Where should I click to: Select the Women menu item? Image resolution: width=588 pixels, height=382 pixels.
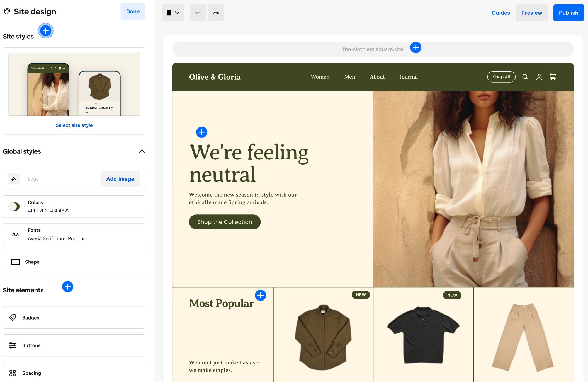(x=320, y=77)
